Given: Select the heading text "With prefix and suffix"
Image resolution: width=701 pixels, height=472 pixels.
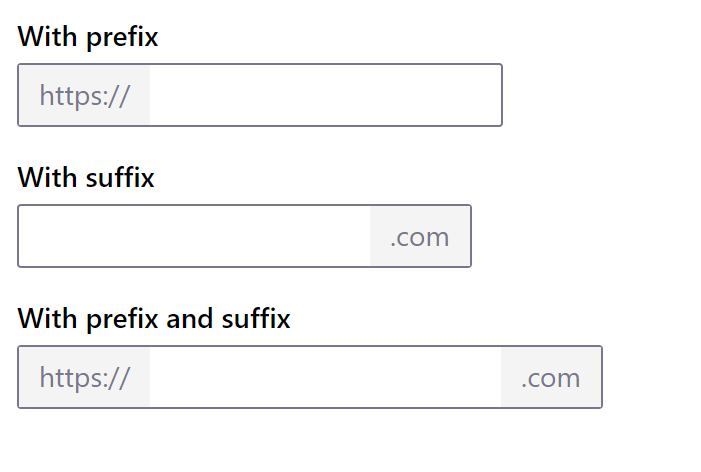Looking at the screenshot, I should pos(154,319).
